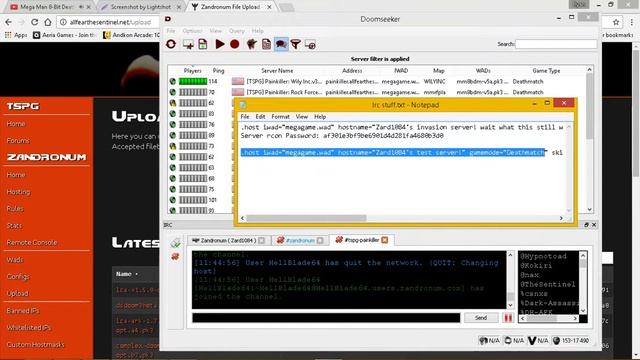640x360 pixels.
Task: Open the Buddies toolbar icon
Action: (251, 44)
